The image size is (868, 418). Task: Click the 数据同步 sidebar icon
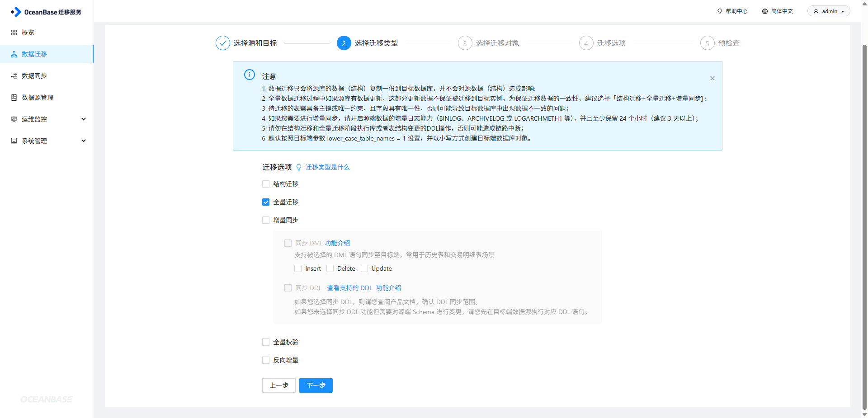[x=14, y=76]
